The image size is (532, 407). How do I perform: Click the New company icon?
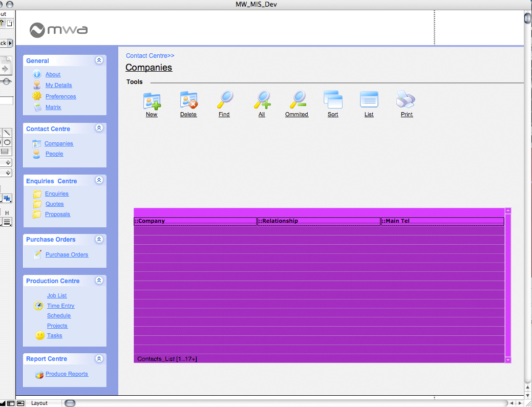point(152,100)
